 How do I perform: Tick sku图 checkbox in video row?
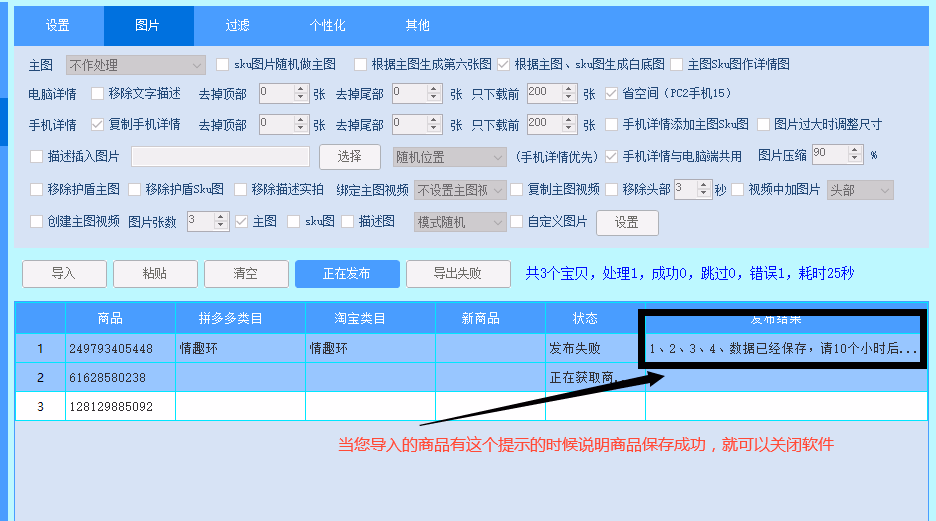click(293, 221)
